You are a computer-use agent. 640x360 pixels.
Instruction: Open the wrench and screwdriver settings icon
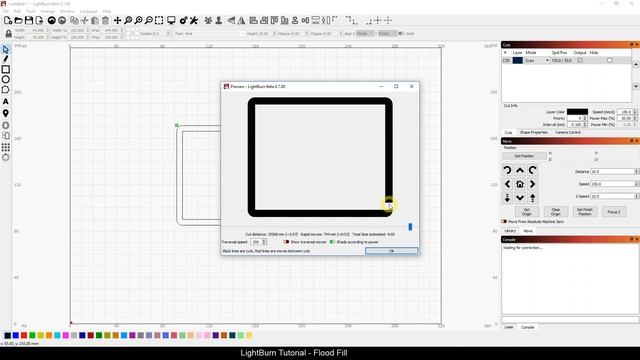coord(194,20)
